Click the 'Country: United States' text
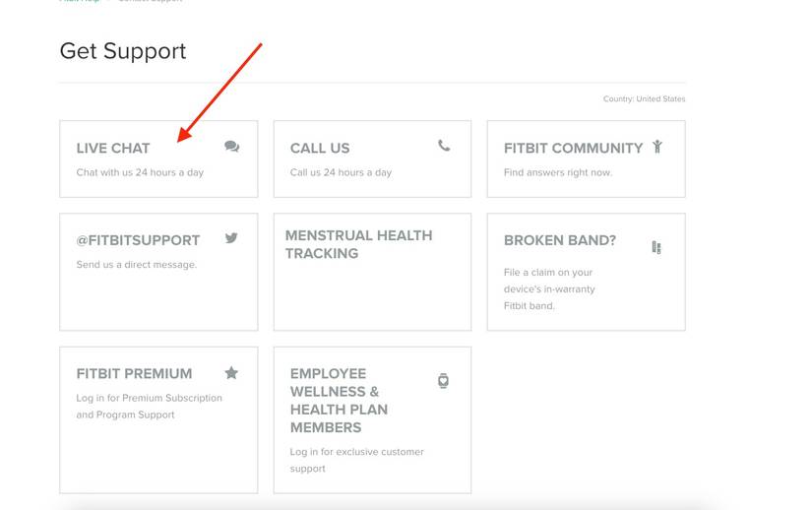Image resolution: width=812 pixels, height=510 pixels. tap(644, 98)
